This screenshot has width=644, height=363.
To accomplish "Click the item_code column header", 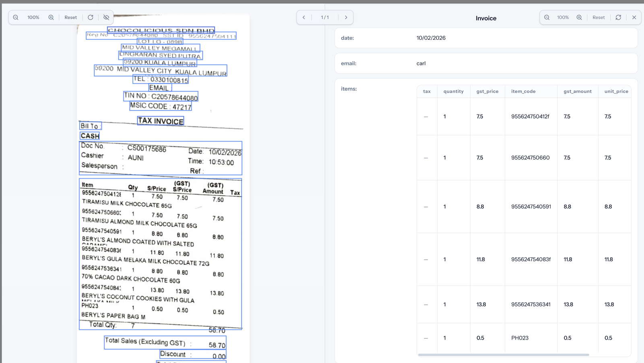I will click(x=523, y=91).
